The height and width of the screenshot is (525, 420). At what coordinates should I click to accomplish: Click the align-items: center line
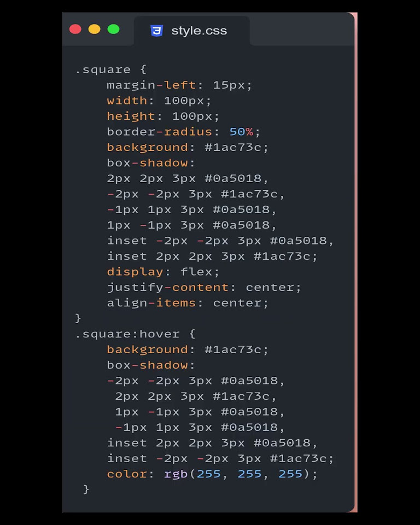click(188, 302)
